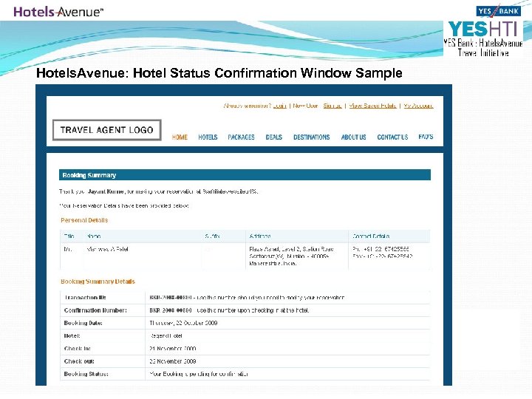Click the YESHTI travel initiative logo
Image resolution: width=532 pixels, height=399 pixels.
[483, 38]
